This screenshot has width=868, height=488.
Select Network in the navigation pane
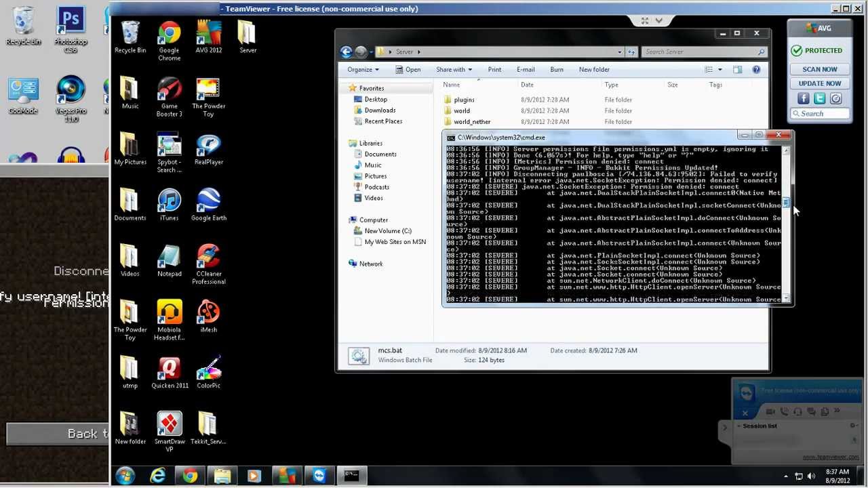(x=371, y=264)
